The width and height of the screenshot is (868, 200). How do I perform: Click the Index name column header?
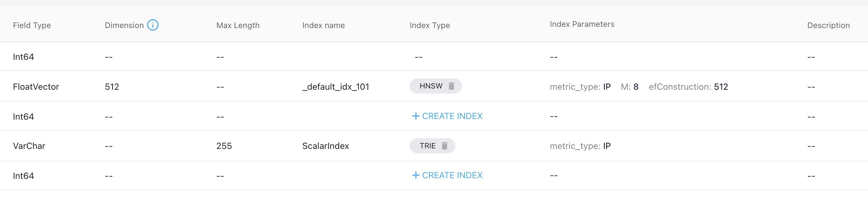(323, 25)
